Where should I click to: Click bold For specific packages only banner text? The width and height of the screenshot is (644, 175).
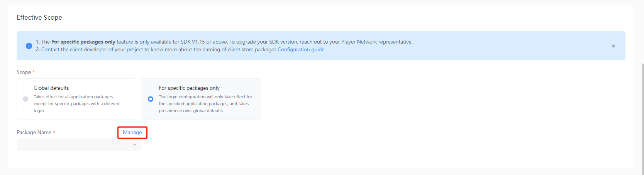[83, 42]
